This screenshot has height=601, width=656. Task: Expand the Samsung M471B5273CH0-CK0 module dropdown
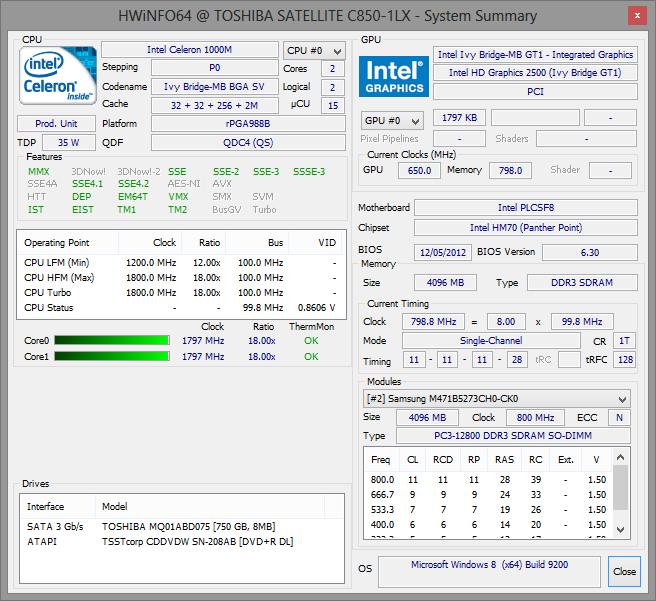[x=497, y=399]
